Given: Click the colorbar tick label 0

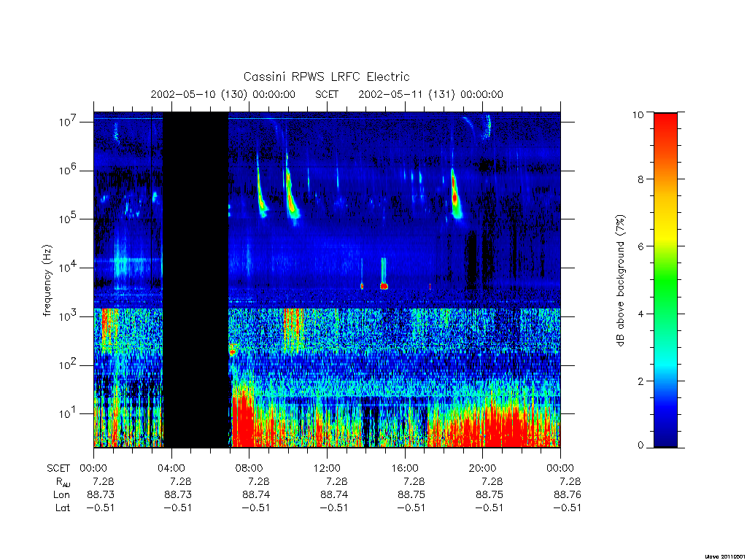Looking at the screenshot, I should tap(640, 446).
